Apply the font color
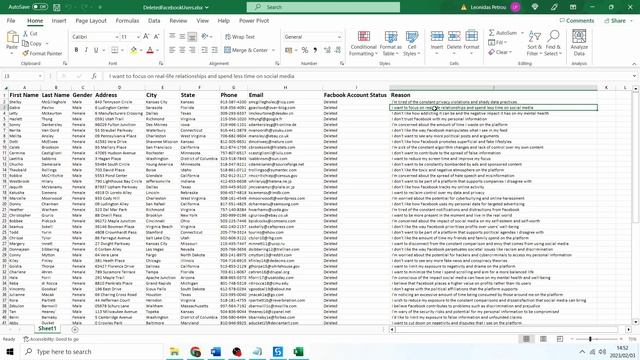The width and height of the screenshot is (640, 360). [x=150, y=50]
